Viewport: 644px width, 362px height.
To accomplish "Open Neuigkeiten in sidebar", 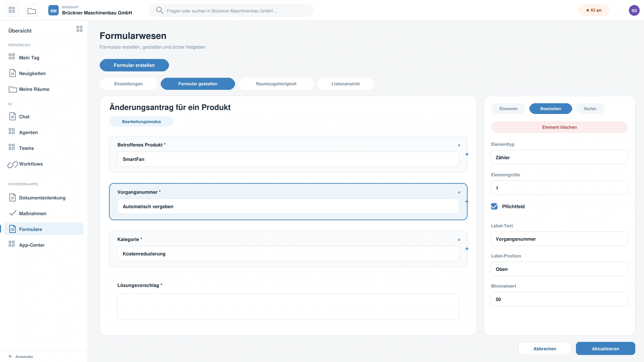I will (43, 73).
